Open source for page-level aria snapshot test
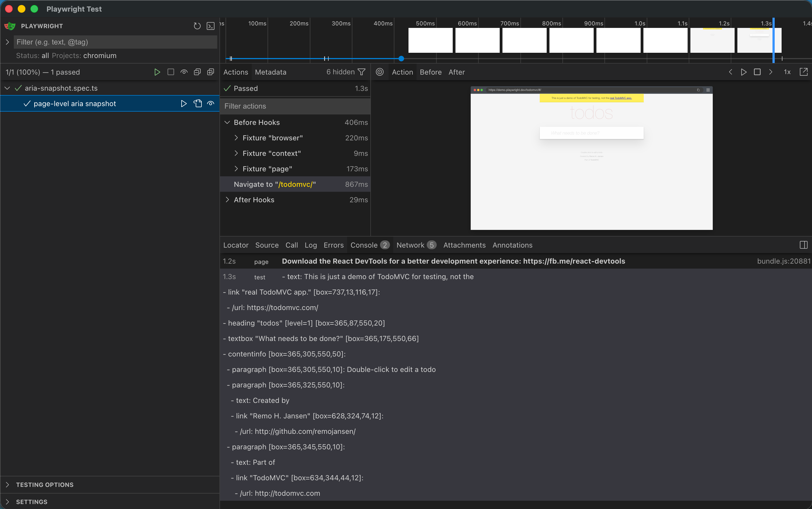The width and height of the screenshot is (812, 509). pyautogui.click(x=198, y=104)
